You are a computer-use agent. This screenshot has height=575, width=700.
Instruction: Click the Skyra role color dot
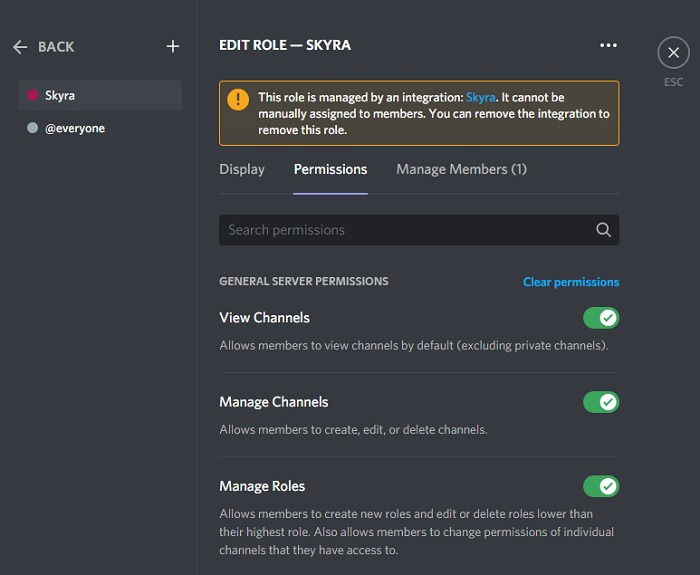coord(32,96)
